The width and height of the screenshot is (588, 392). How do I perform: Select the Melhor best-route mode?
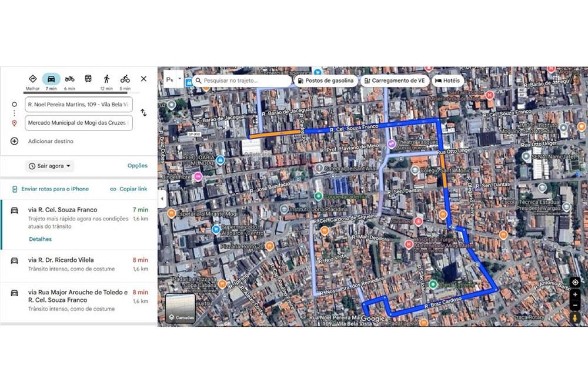coord(33,79)
